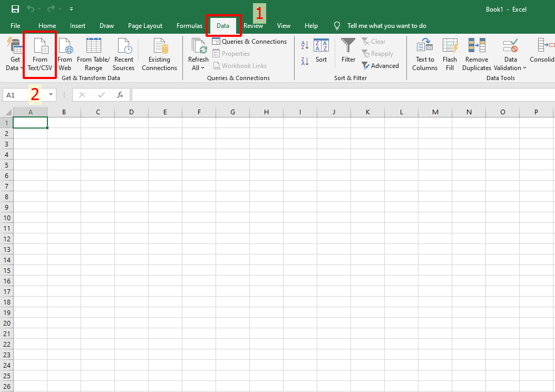Image resolution: width=555 pixels, height=392 pixels.
Task: Open the View tab
Action: [x=284, y=25]
